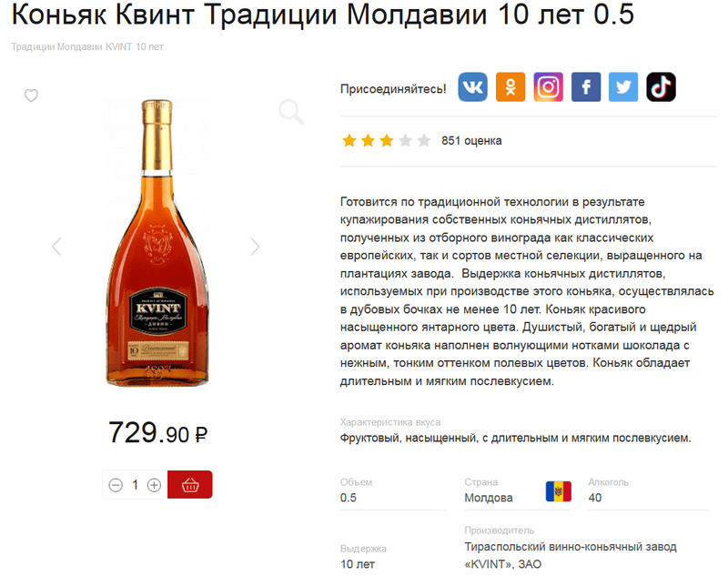Click the Moldova flag icon
Screen dimensions: 728x576
(559, 491)
